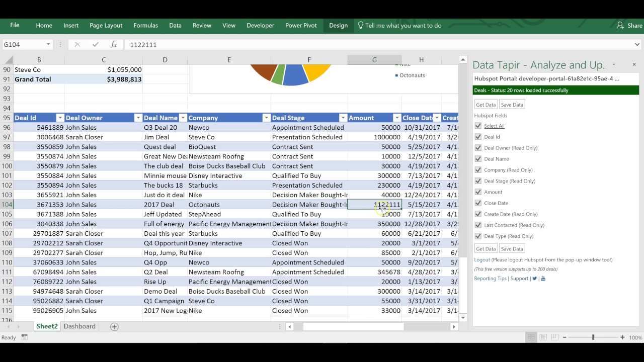The image size is (644, 362).
Task: Uncheck Last Contacted (Read Only) checkbox
Action: 478,225
